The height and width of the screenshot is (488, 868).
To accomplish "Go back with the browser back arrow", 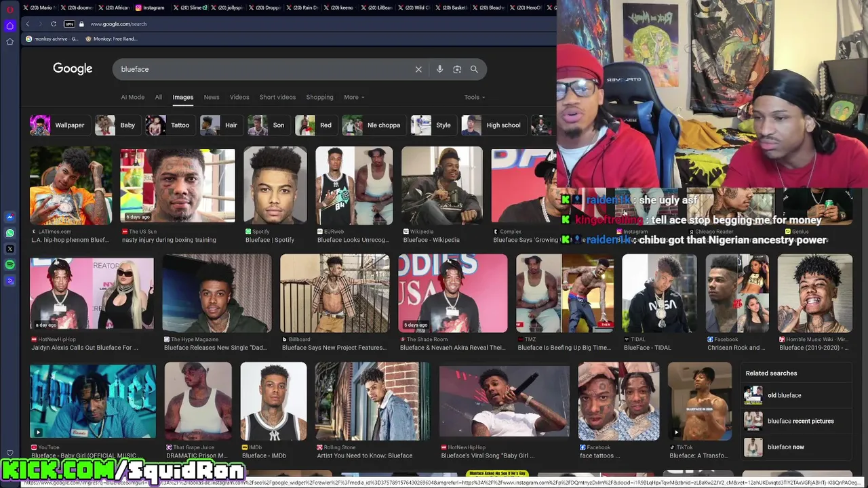I will point(27,24).
